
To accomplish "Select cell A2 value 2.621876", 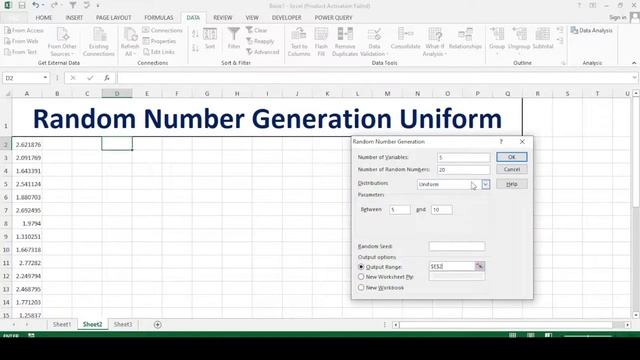I will [27, 144].
